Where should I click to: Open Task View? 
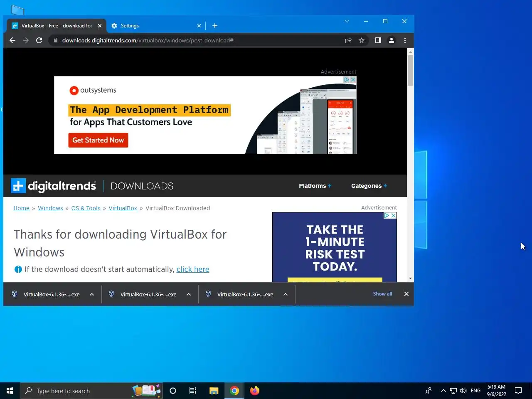point(193,391)
